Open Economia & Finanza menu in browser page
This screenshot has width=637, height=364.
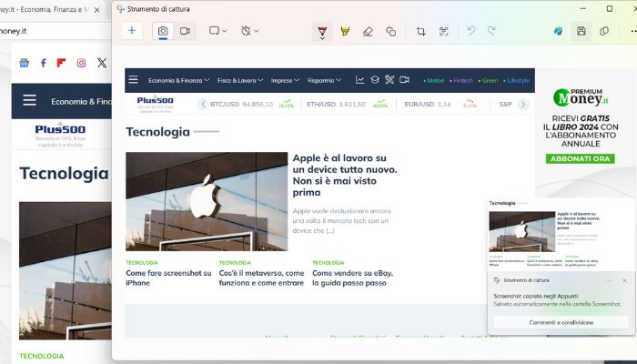click(x=81, y=102)
